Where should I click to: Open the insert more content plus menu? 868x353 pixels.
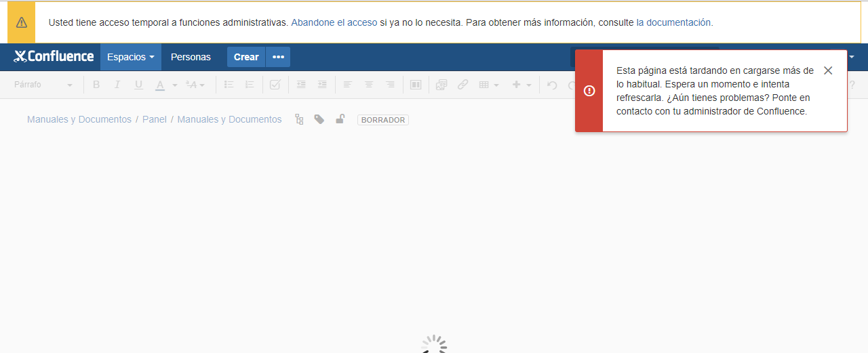[521, 85]
